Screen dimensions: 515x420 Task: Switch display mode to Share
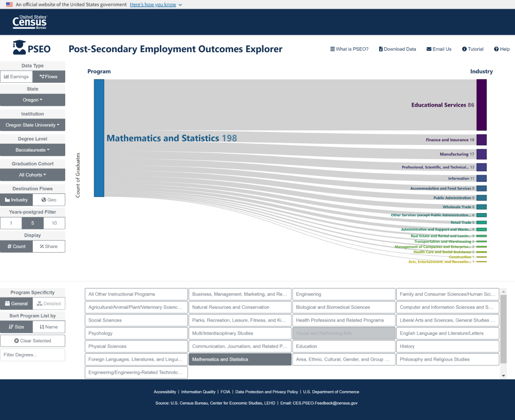pos(49,246)
